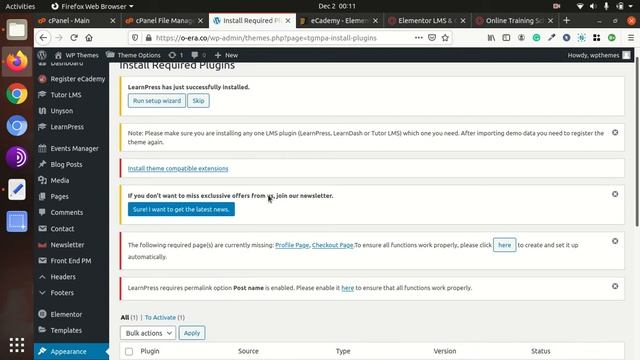Open Chromium browser in the dock
This screenshot has height=360, width=640.
click(17, 126)
